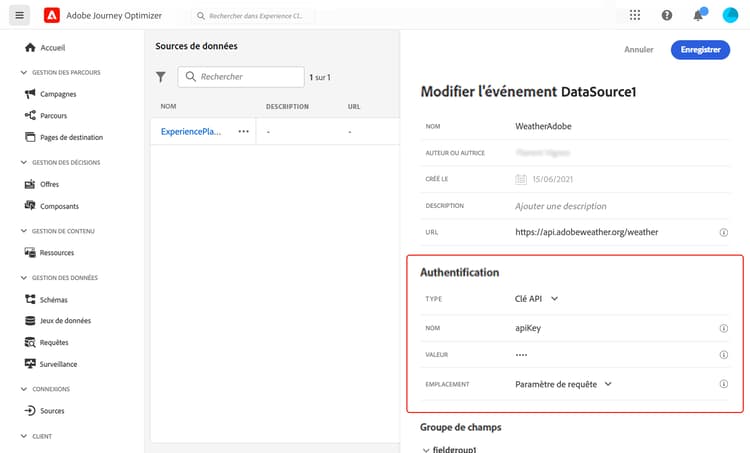Click the info icon next to apiKey name
The width and height of the screenshot is (750, 453).
(x=724, y=328)
